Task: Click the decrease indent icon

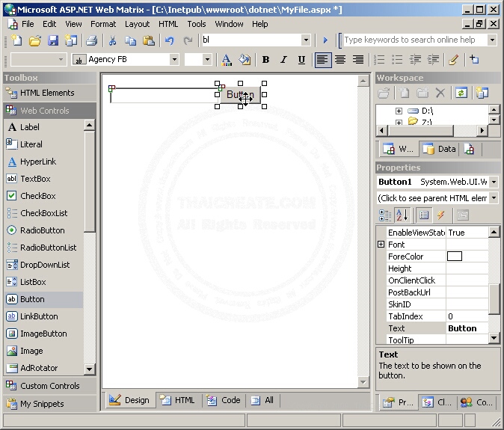Action: (x=415, y=60)
